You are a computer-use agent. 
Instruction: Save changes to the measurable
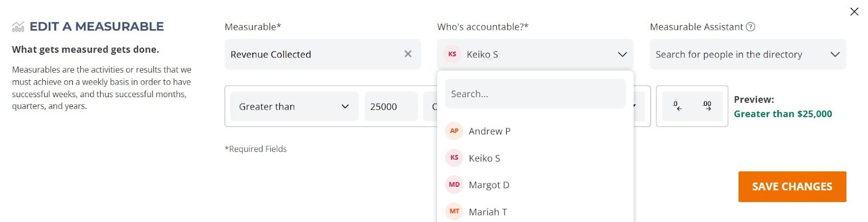tap(792, 187)
